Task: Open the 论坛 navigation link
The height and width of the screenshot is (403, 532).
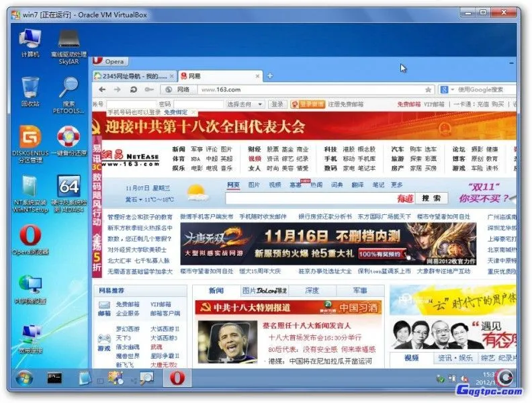Action: point(459,149)
